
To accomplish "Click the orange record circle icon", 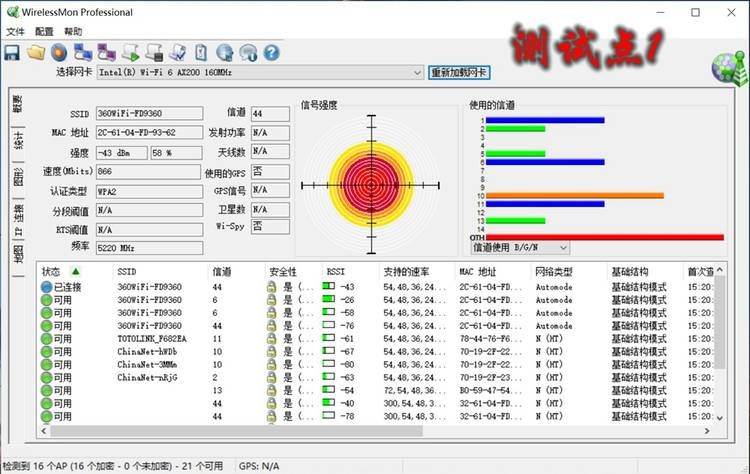I will [59, 53].
